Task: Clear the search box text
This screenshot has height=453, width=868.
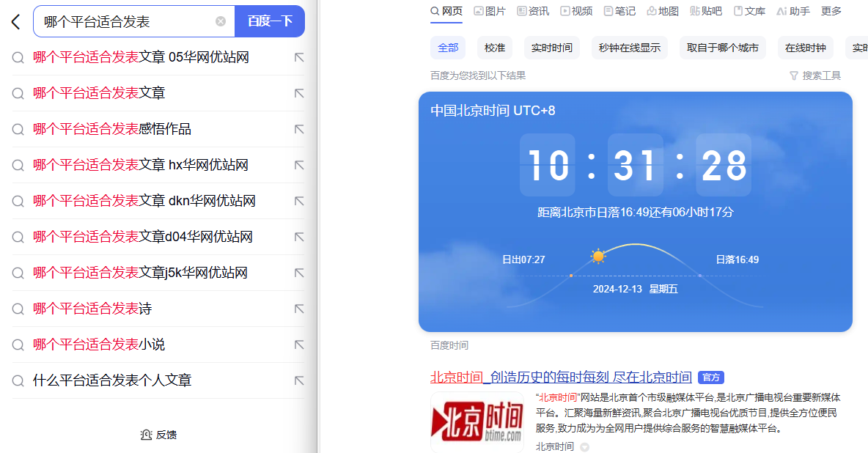Action: click(x=221, y=21)
